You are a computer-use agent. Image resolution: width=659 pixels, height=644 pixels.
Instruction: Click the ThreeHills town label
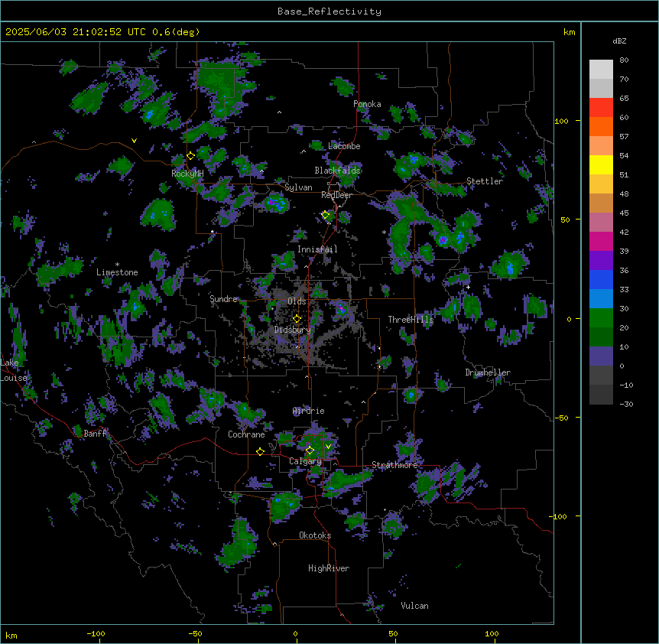click(x=411, y=320)
